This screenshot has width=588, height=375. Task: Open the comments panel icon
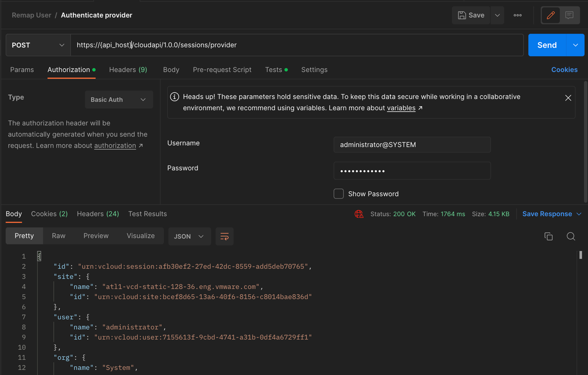point(569,15)
